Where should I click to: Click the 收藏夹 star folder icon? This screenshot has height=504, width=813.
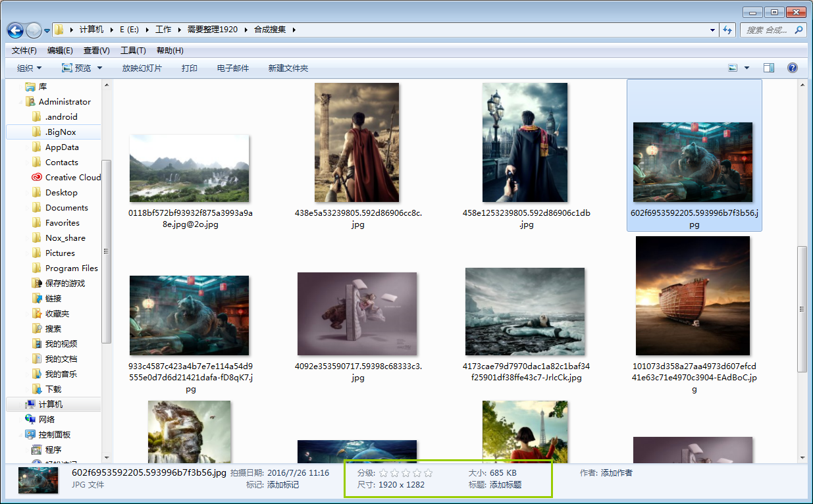pos(37,313)
